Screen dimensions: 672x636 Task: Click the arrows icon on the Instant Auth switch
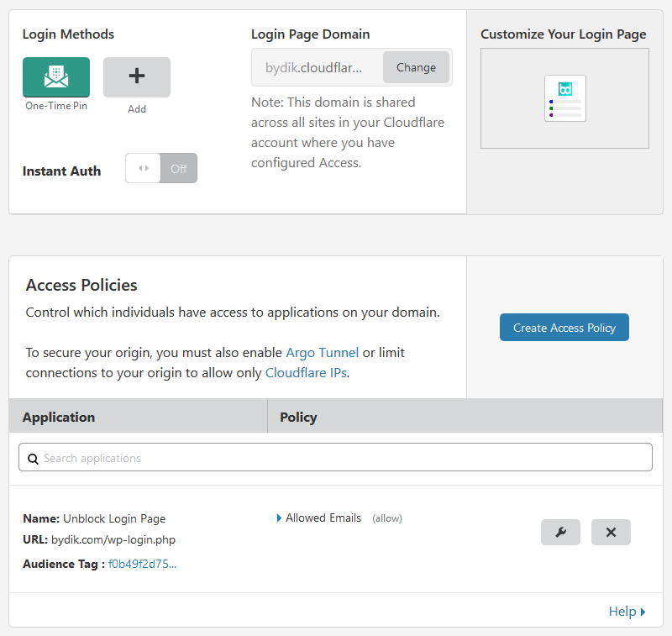142,168
